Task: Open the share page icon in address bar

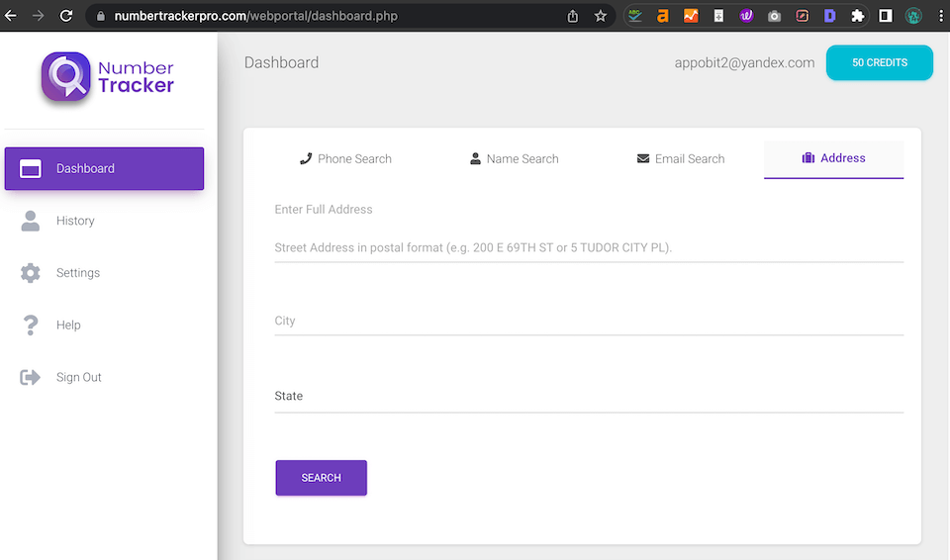Action: click(573, 17)
